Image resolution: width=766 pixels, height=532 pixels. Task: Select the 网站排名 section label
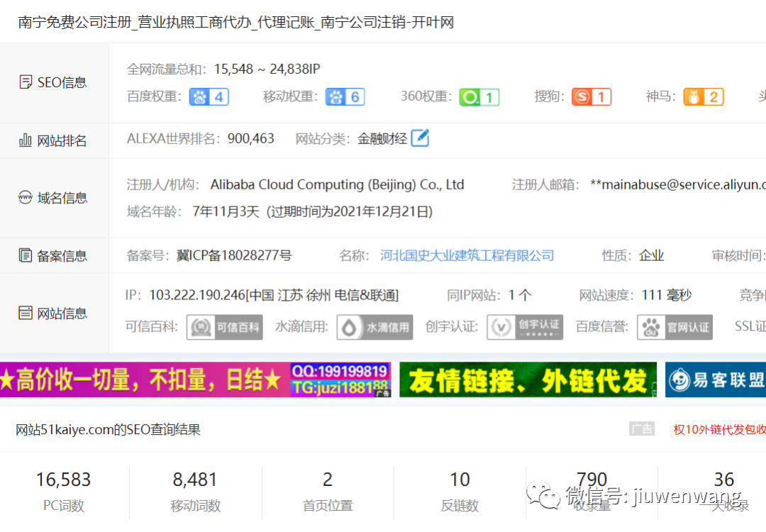(62, 140)
